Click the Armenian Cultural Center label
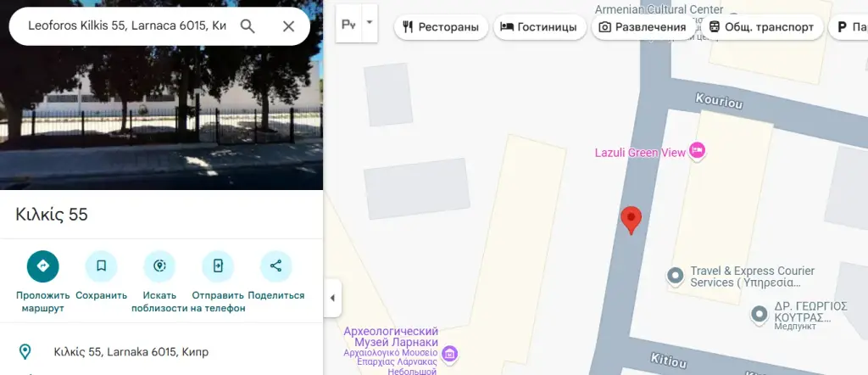The image size is (868, 375). (659, 9)
